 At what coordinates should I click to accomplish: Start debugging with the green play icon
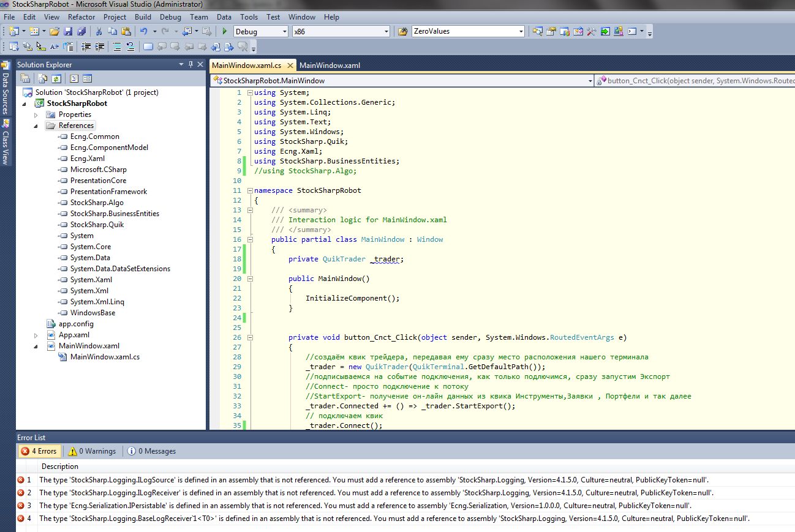225,31
